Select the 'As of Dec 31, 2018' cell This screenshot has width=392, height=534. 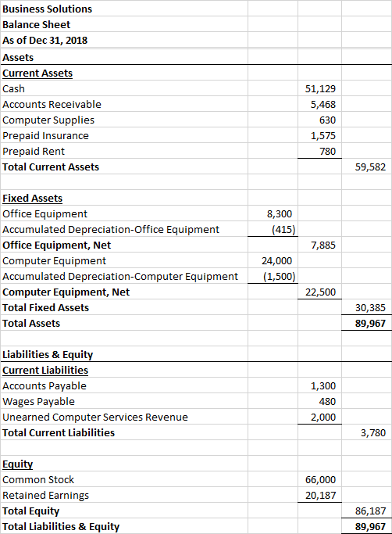[x=45, y=40]
